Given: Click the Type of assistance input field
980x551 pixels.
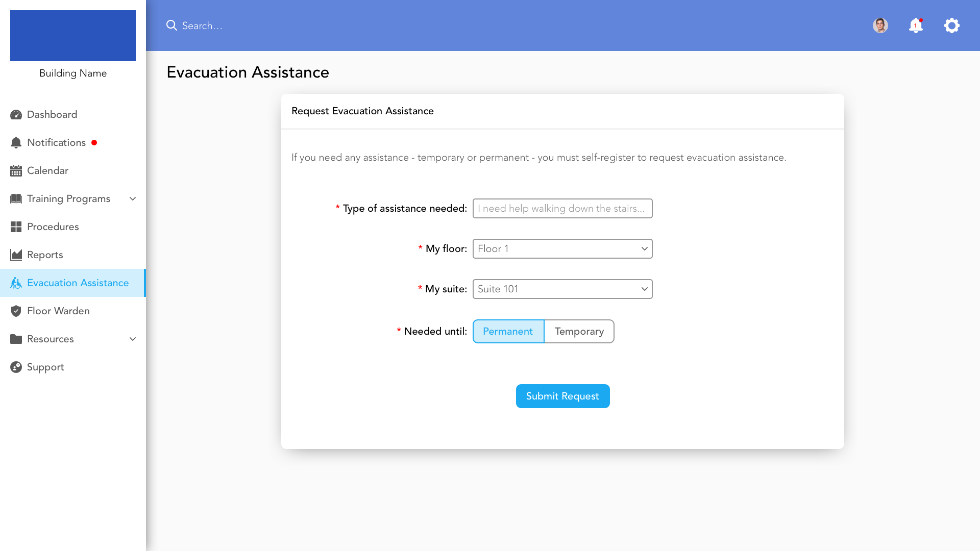Looking at the screenshot, I should coord(562,209).
